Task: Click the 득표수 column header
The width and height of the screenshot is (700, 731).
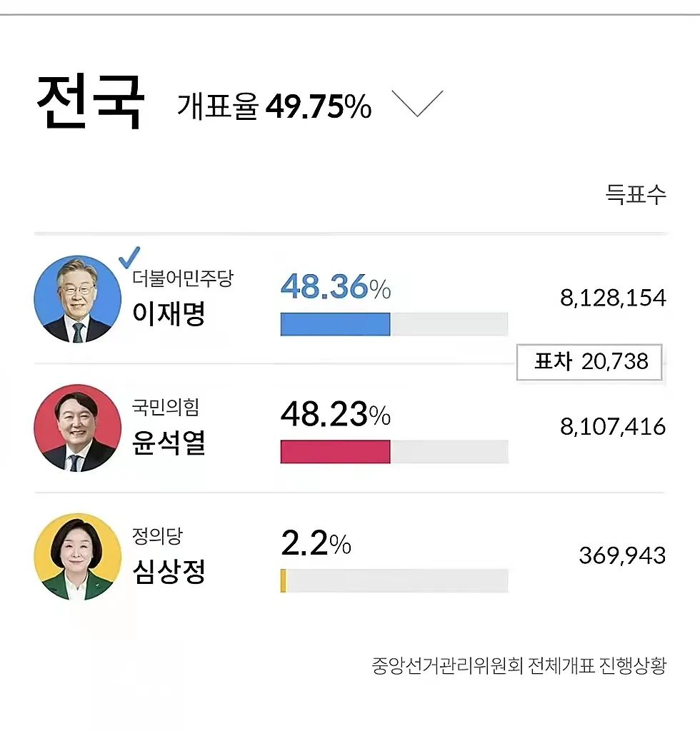Action: tap(636, 194)
